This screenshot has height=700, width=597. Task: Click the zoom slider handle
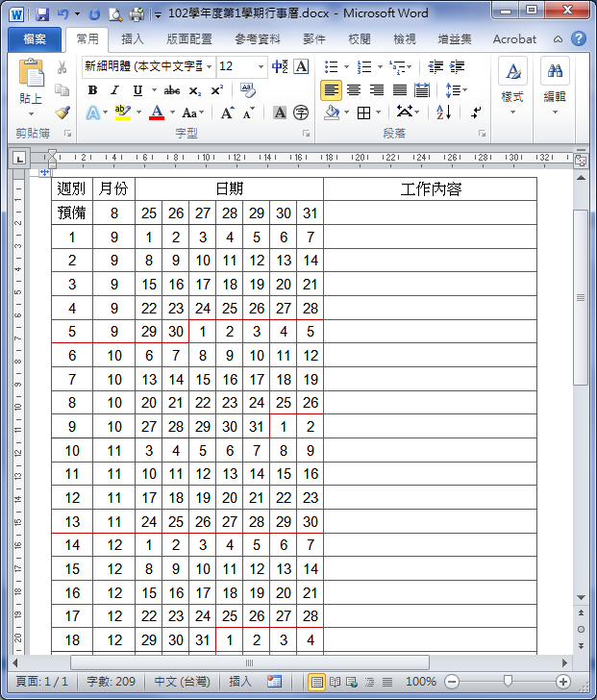[508, 681]
